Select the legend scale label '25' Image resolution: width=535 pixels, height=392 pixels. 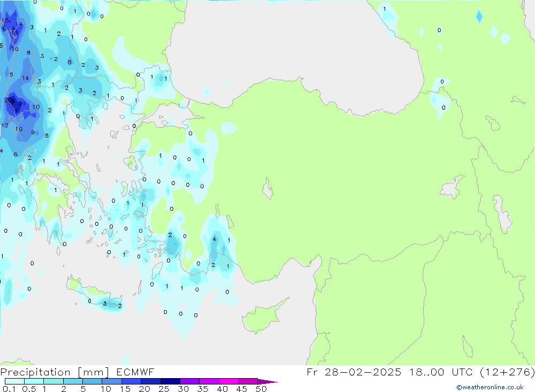tap(164, 389)
